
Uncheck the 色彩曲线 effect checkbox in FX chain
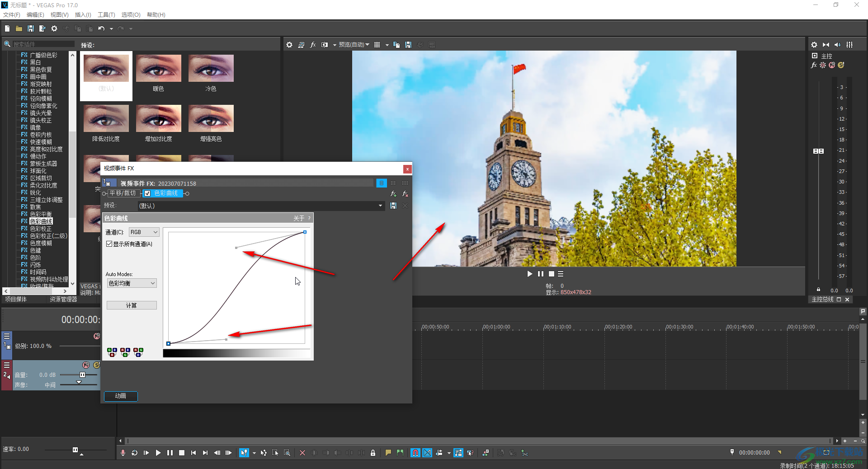point(147,193)
